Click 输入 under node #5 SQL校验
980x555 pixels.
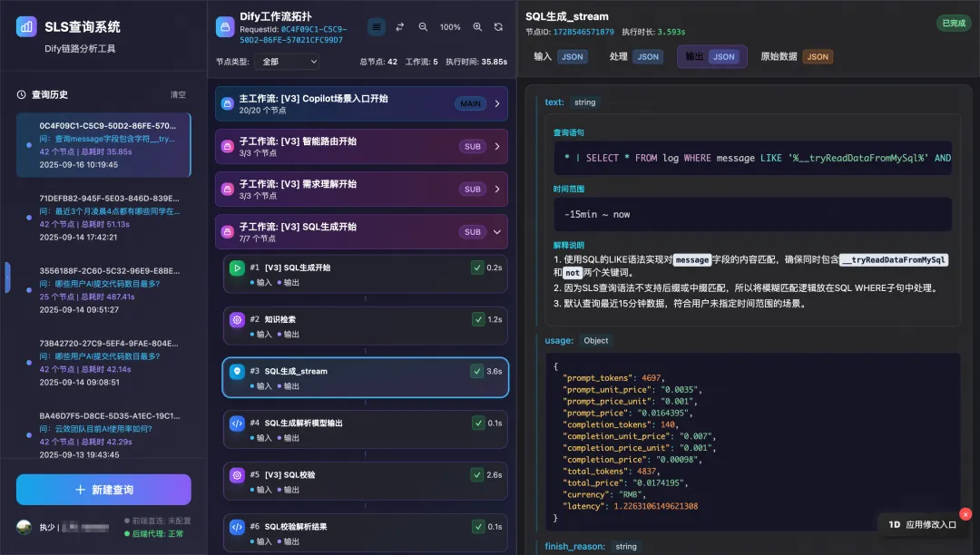(x=260, y=490)
